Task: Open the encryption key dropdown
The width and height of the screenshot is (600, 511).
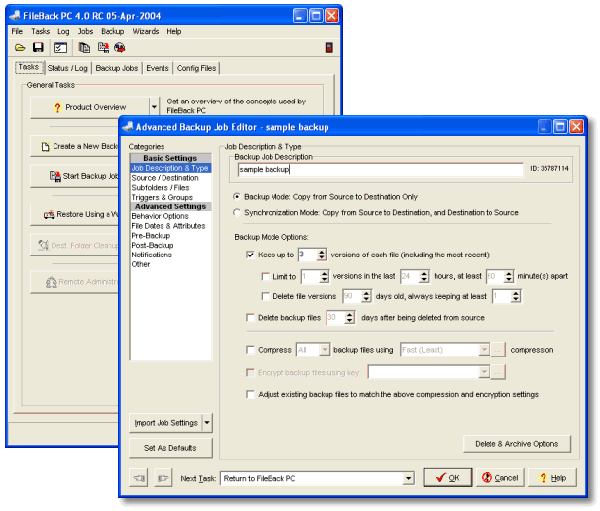Action: tap(484, 372)
